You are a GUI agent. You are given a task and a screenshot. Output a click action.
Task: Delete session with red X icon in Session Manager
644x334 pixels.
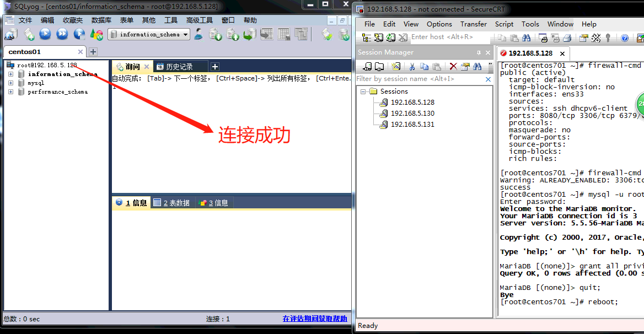[453, 67]
